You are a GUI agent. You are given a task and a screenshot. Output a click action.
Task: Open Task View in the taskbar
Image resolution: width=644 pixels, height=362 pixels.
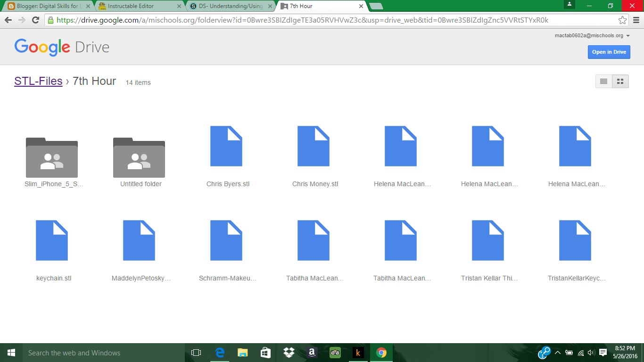[x=196, y=353]
